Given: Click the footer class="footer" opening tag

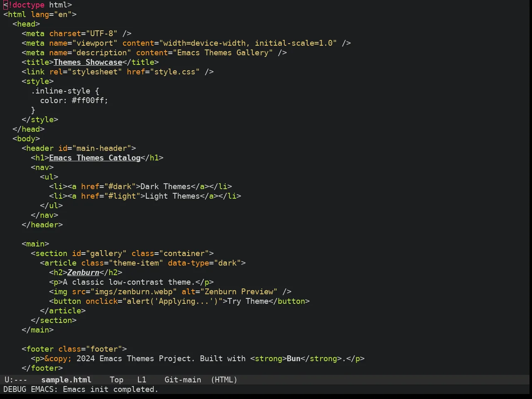Looking at the screenshot, I should (x=74, y=349).
